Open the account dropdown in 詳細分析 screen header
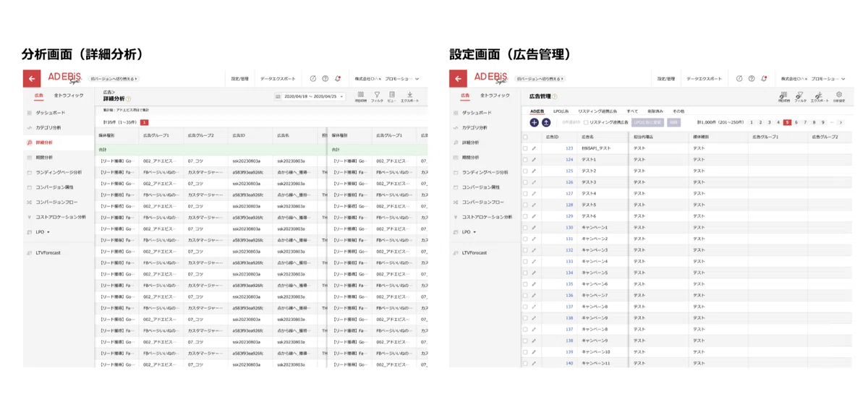The width and height of the screenshot is (868, 415). [386, 79]
